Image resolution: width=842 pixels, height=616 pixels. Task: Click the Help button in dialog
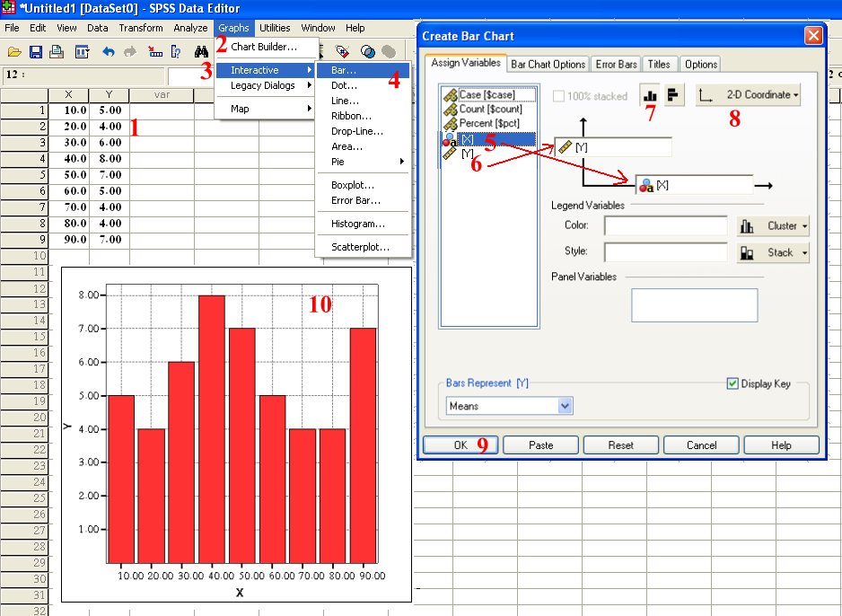(781, 445)
